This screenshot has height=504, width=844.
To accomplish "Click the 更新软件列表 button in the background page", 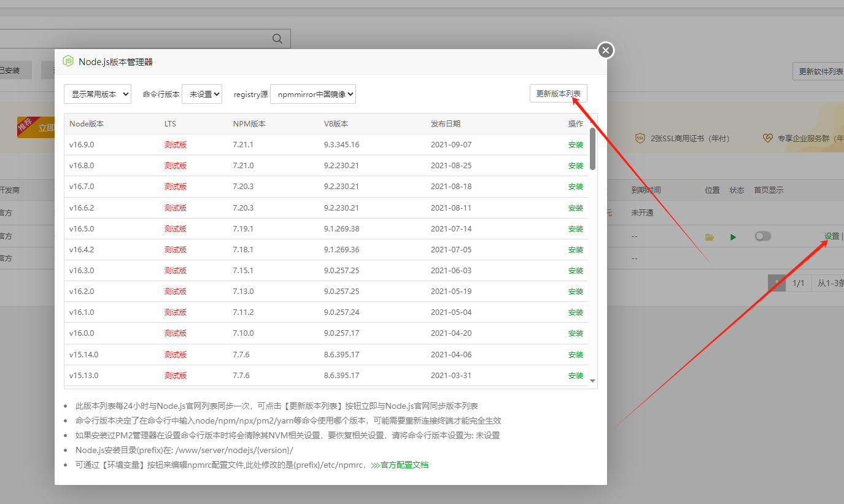I will tap(819, 71).
